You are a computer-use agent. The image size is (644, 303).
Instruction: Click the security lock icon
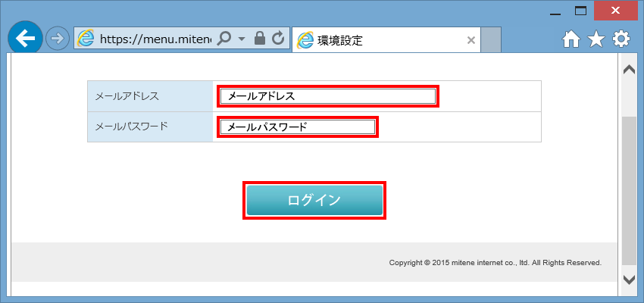click(260, 38)
